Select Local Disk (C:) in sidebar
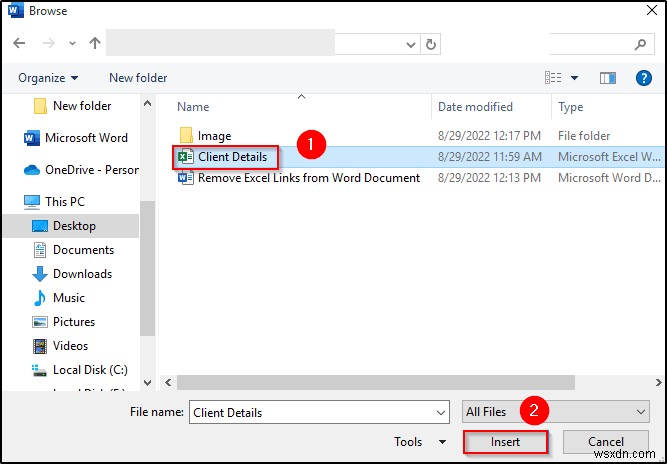Image resolution: width=667 pixels, height=464 pixels. [x=80, y=370]
